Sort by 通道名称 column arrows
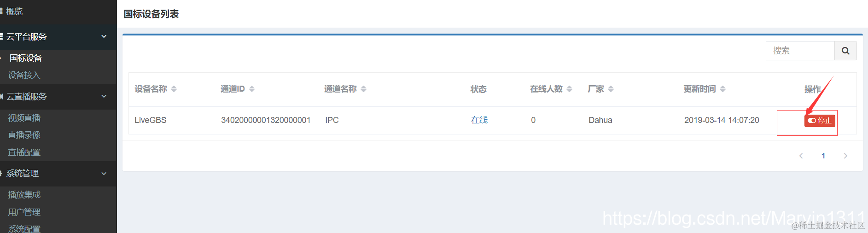The width and height of the screenshot is (868, 233). click(x=363, y=89)
